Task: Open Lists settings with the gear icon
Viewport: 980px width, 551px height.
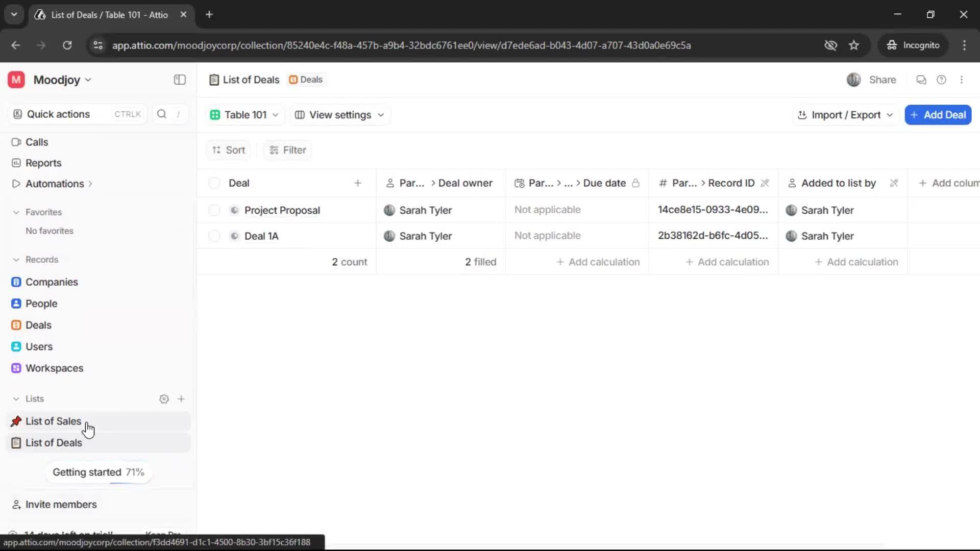Action: point(164,398)
